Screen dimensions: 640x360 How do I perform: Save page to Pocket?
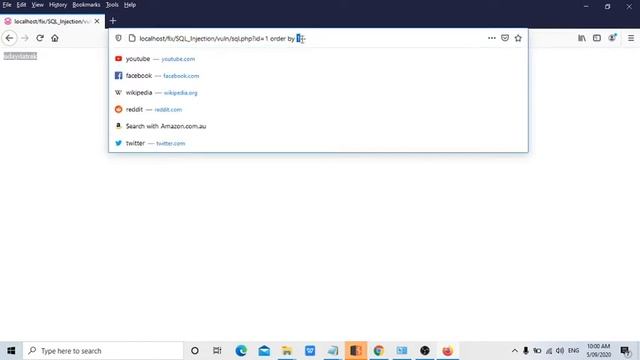click(x=505, y=38)
